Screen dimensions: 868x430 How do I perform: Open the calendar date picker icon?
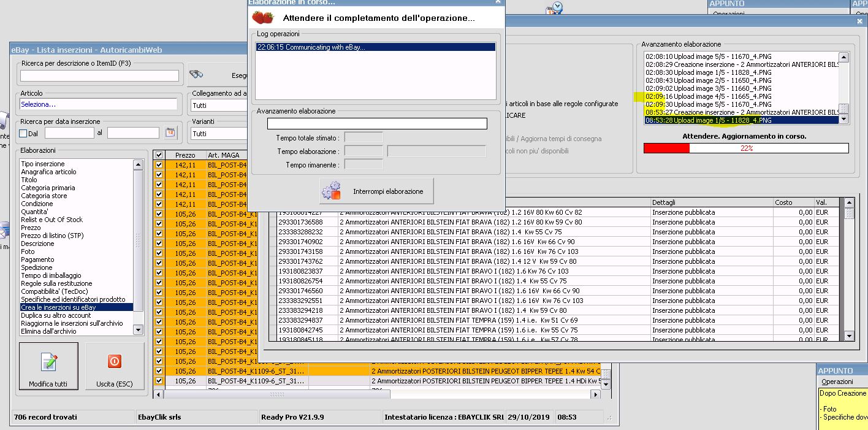[170, 132]
